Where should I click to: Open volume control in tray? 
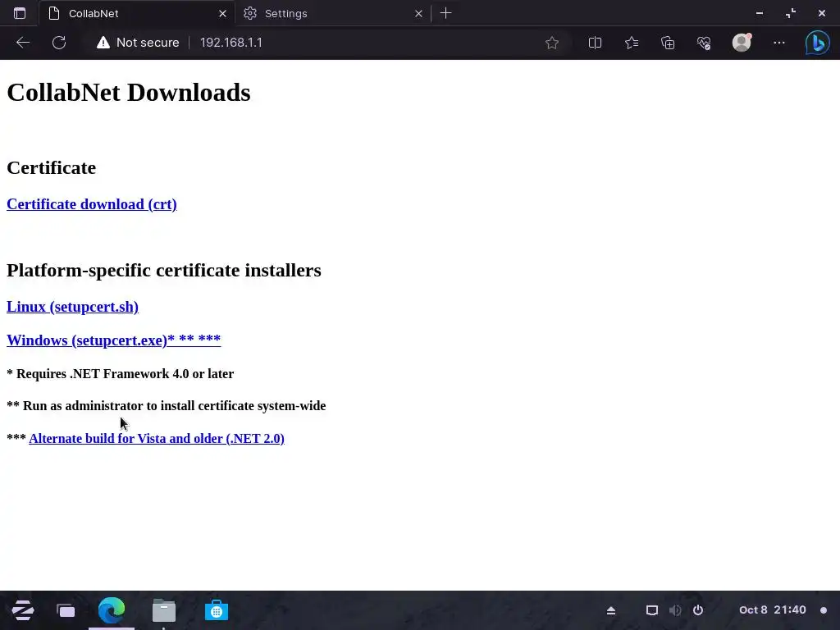[x=675, y=610]
